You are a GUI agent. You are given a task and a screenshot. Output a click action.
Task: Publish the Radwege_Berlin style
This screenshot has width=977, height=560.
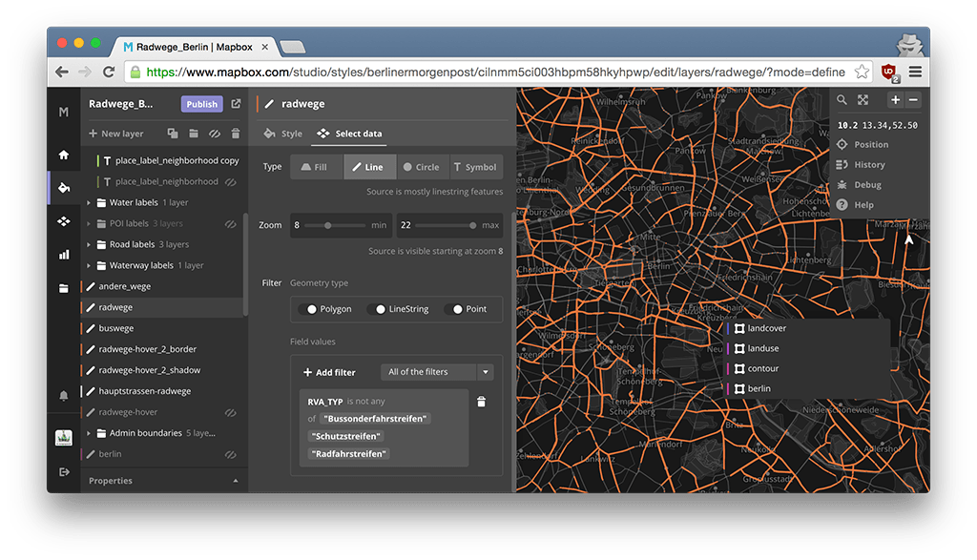[x=200, y=103]
